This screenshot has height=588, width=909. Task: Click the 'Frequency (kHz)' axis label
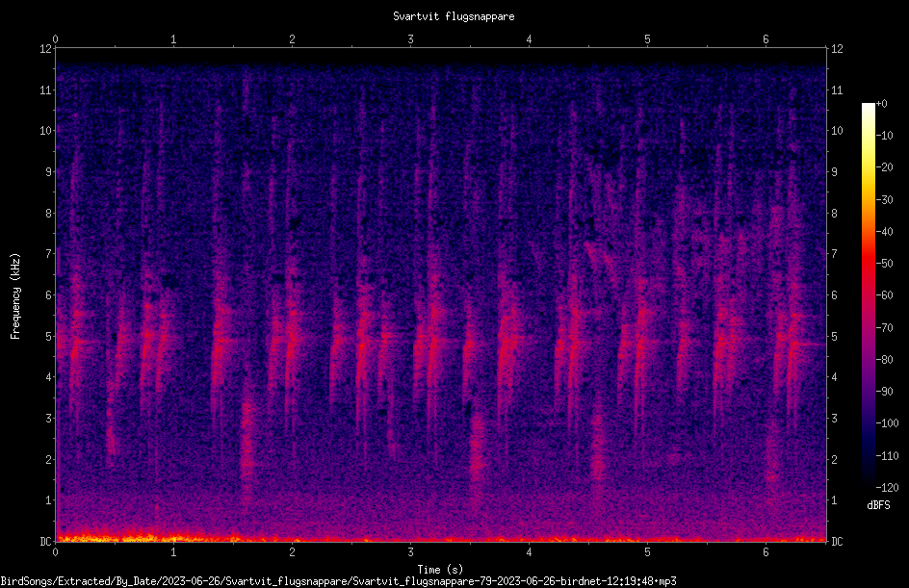(15, 296)
